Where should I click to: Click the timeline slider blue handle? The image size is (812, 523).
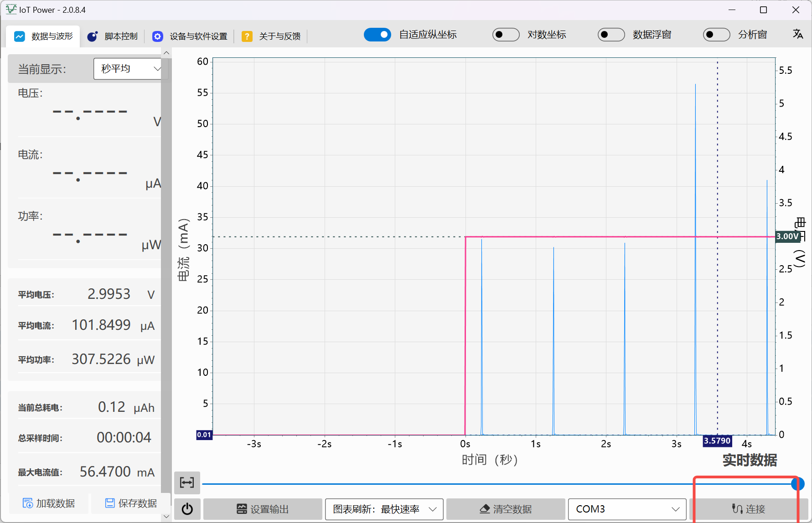pyautogui.click(x=798, y=483)
